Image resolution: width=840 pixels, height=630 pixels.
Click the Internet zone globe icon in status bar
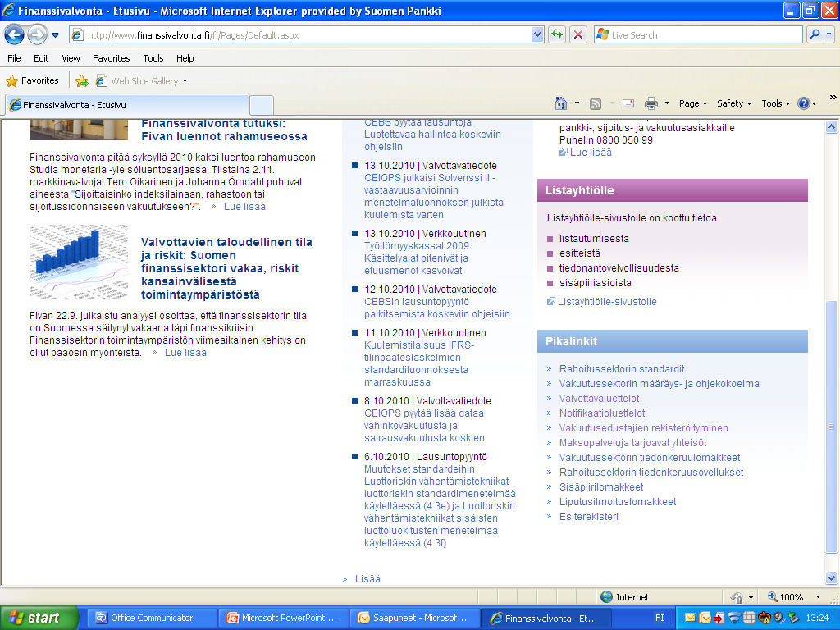tap(606, 597)
